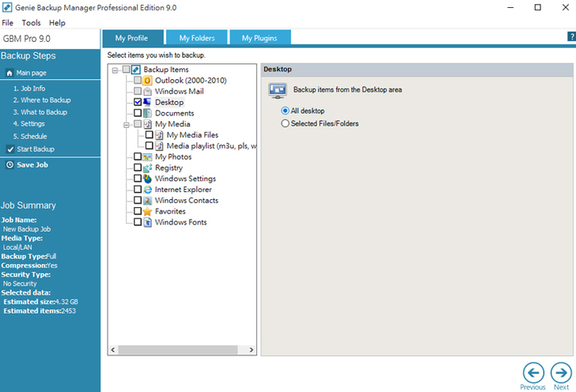Go to the Next step
576x392 pixels.
[561, 373]
